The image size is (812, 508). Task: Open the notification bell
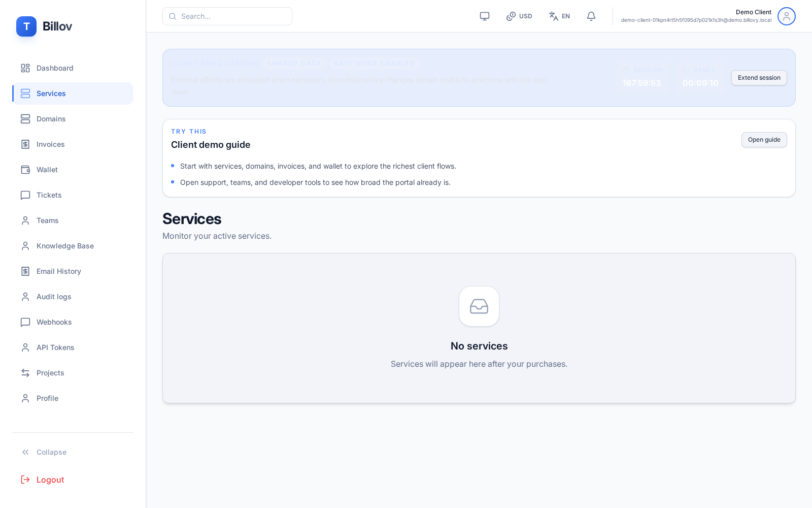tap(591, 16)
